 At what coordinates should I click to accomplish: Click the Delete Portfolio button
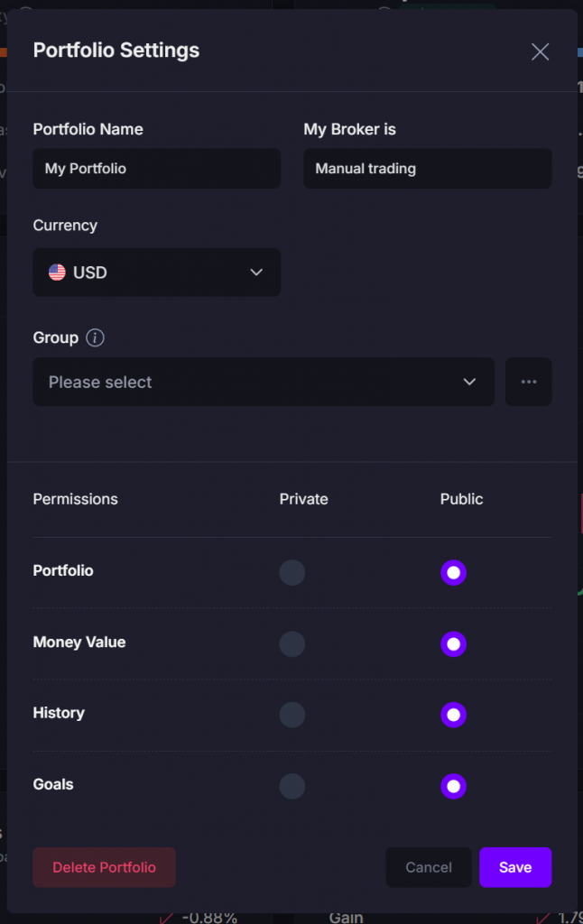[x=105, y=867]
